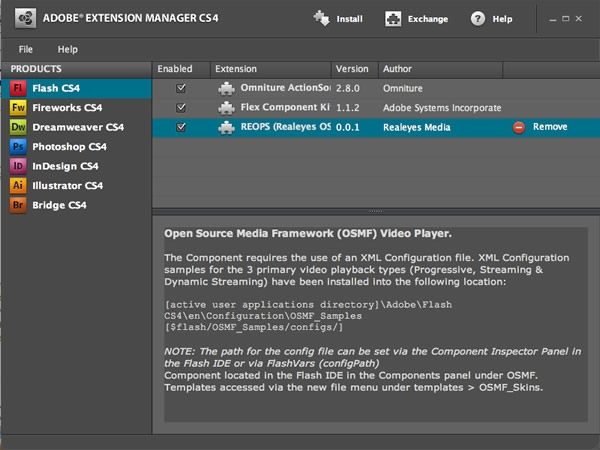Open the Exchange icon in toolbar
This screenshot has height=450, width=600.
click(394, 18)
